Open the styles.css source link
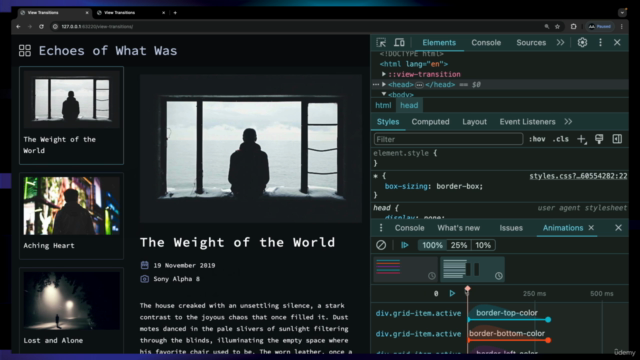640x360 pixels. [x=578, y=176]
